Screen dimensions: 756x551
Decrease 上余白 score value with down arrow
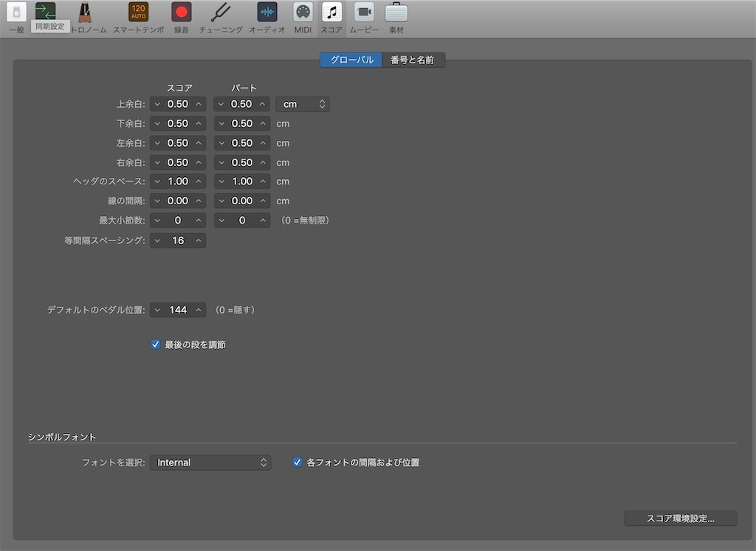157,104
